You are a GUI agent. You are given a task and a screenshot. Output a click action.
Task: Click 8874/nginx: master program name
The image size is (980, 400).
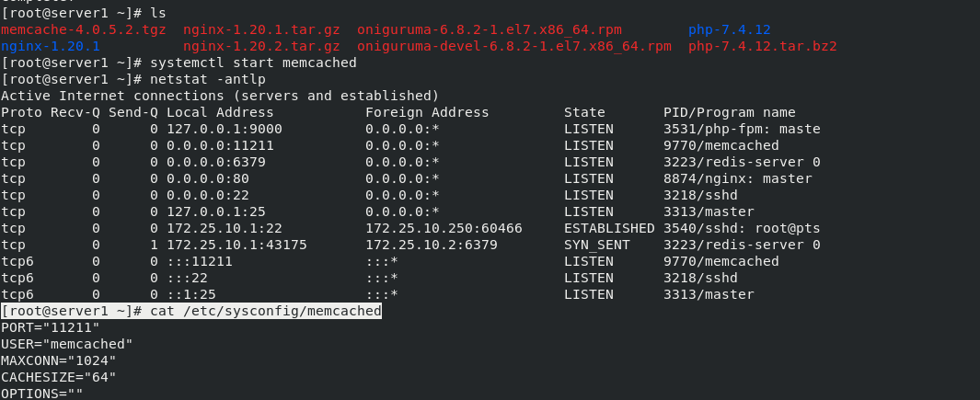[x=737, y=178]
